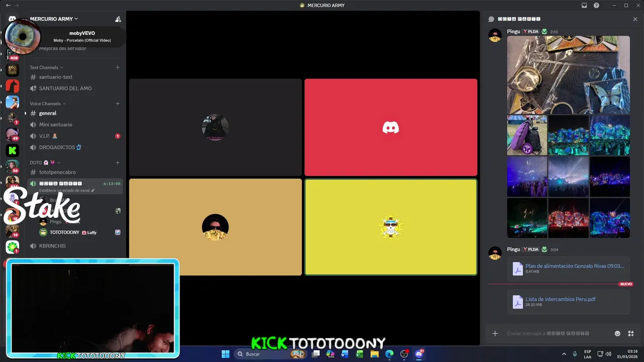Open Excel from the taskbar
The height and width of the screenshot is (362, 644).
pyautogui.click(x=360, y=354)
